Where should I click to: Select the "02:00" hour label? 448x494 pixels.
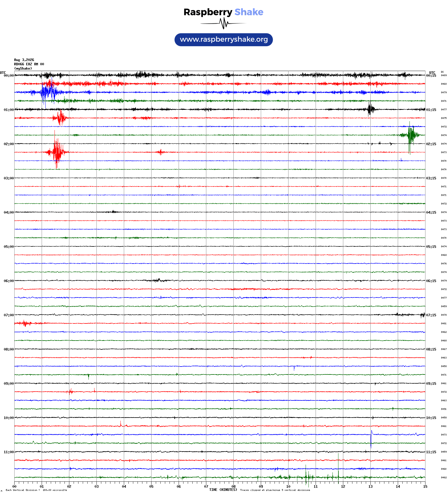tap(9, 144)
